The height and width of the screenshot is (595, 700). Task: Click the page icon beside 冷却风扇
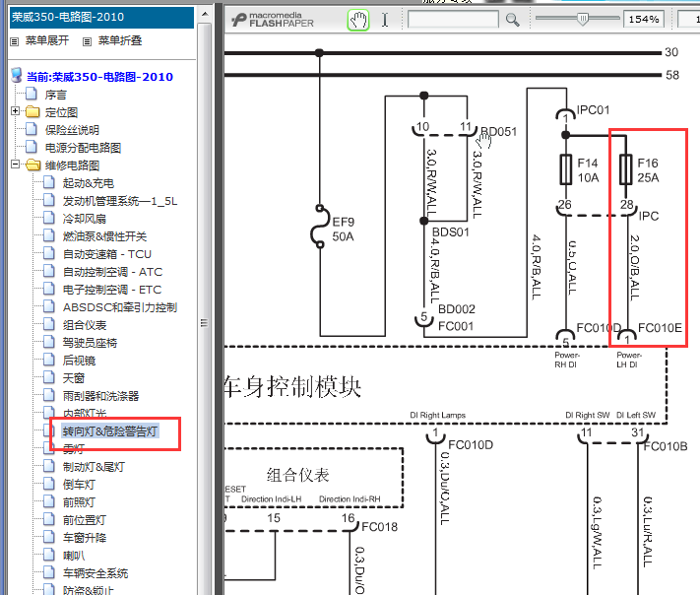point(49,218)
